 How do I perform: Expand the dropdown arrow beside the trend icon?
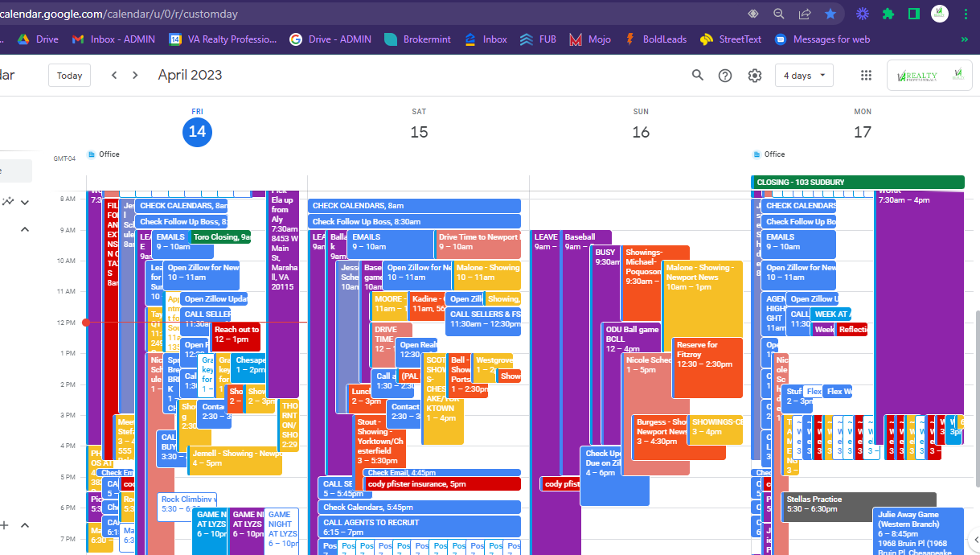25,202
